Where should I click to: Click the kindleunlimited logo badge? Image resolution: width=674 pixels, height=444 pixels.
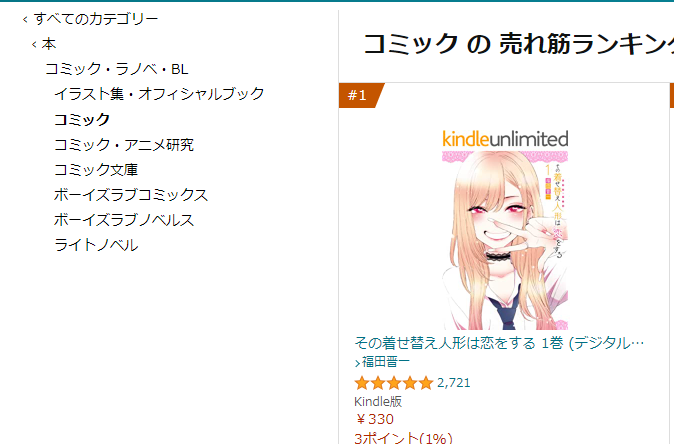505,139
